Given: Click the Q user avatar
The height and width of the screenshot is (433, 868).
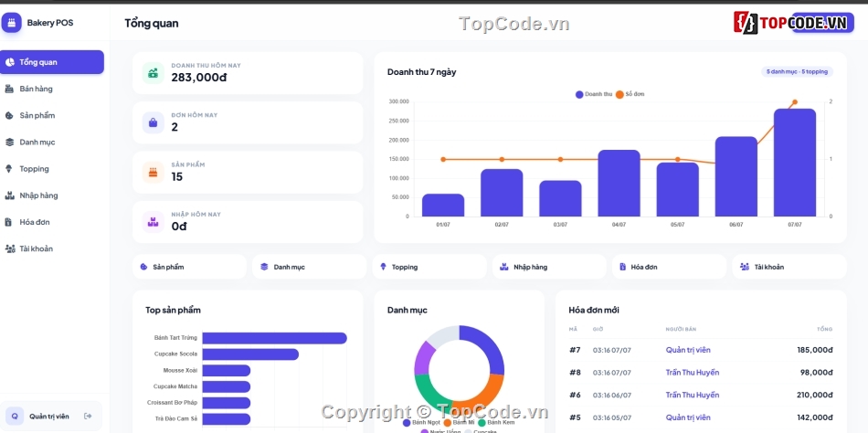Looking at the screenshot, I should [15, 416].
